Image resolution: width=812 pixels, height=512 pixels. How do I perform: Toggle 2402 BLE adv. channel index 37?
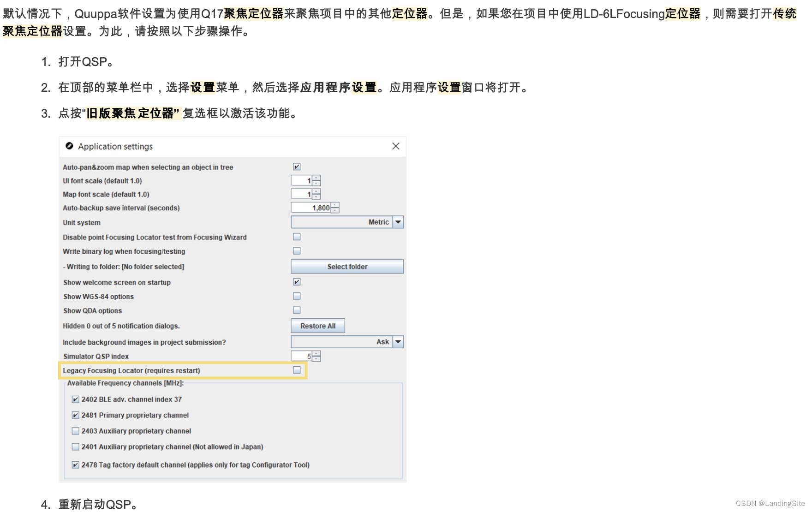[76, 399]
